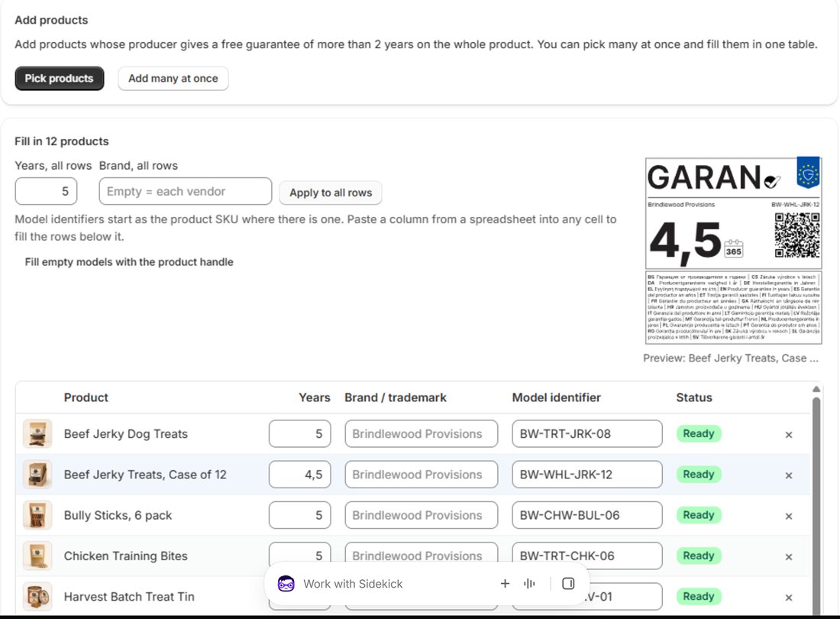Click the plus icon in Sidekick bar
The image size is (840, 619).
[x=505, y=584]
